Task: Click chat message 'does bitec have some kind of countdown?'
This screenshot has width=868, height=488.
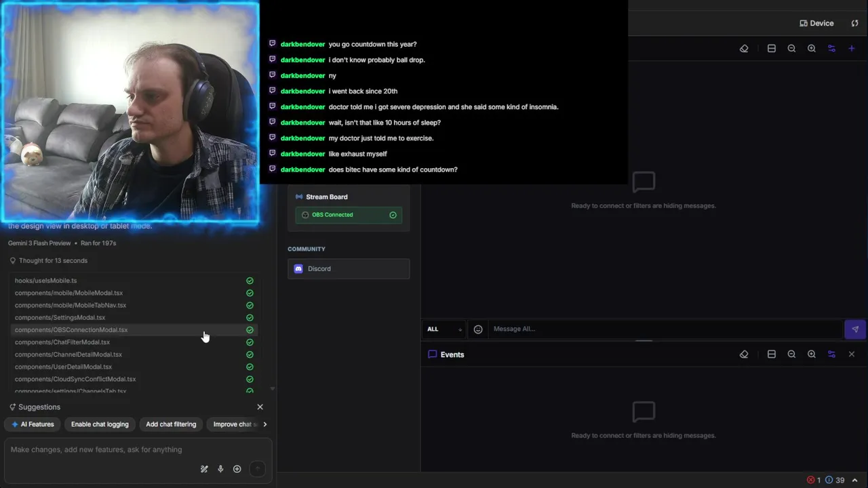Action: click(x=393, y=169)
